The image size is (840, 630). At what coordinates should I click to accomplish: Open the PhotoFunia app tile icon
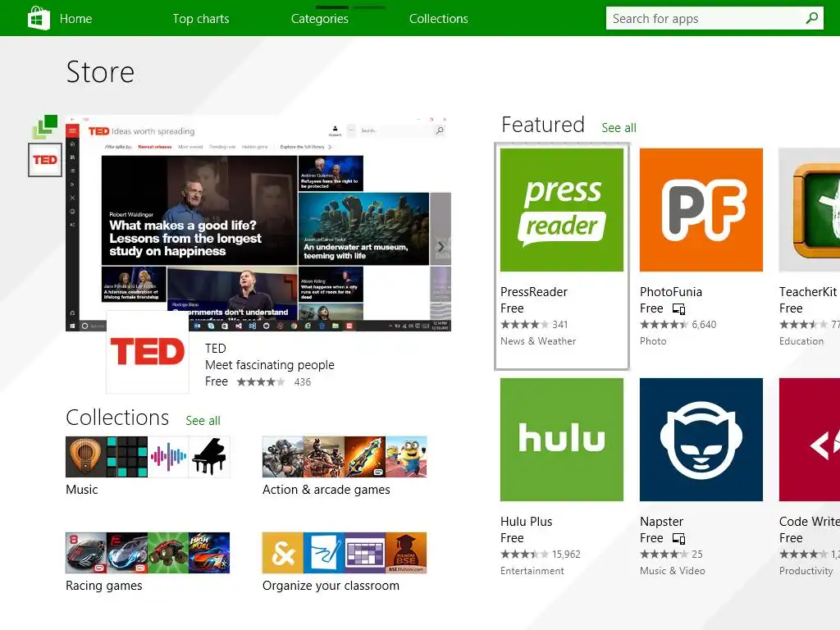pyautogui.click(x=701, y=210)
